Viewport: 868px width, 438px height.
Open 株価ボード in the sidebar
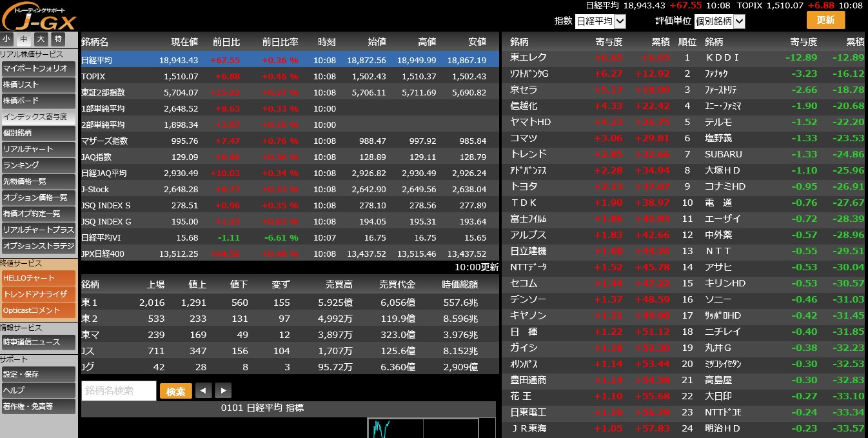pyautogui.click(x=38, y=101)
